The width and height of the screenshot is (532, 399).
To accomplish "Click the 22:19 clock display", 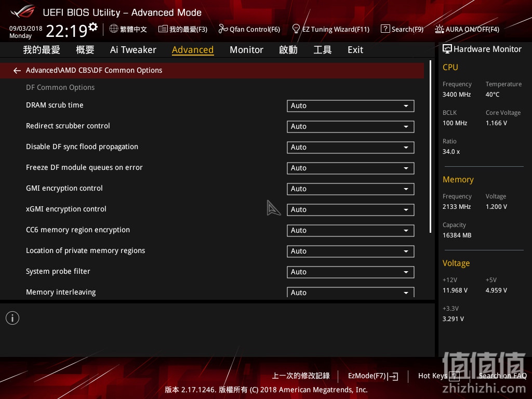I will [x=67, y=31].
